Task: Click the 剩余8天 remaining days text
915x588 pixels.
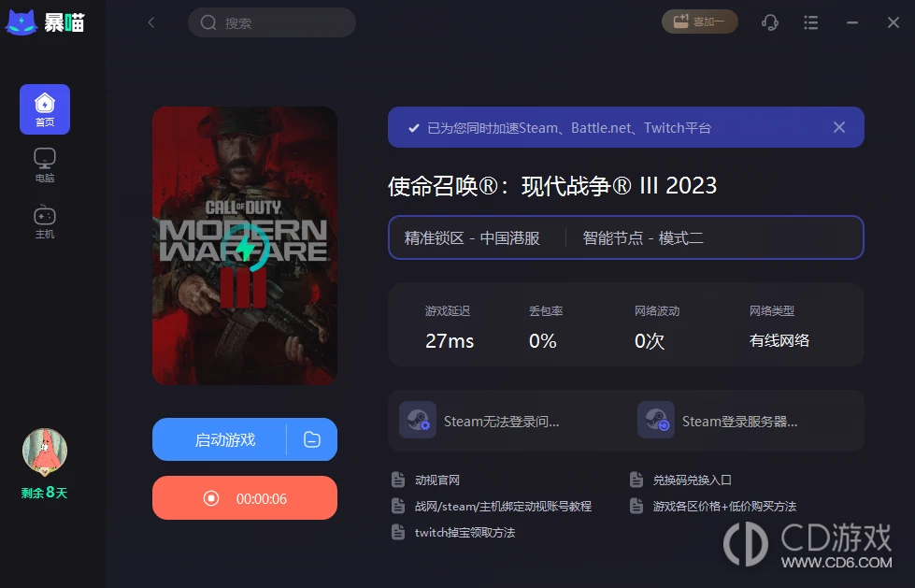Action: point(44,493)
